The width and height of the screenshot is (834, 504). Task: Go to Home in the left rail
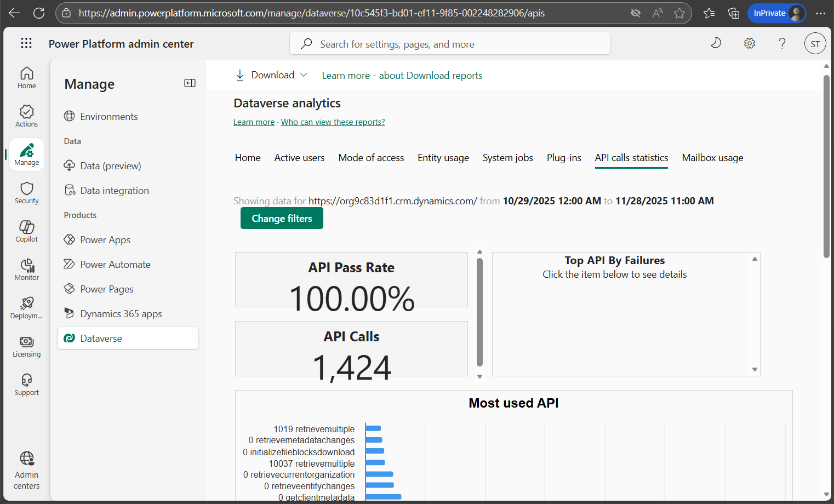[26, 78]
